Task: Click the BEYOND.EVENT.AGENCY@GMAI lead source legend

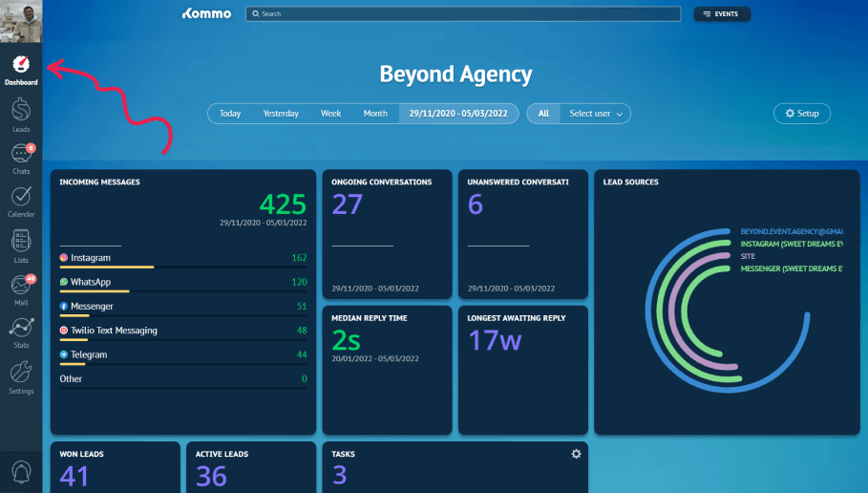Action: pyautogui.click(x=792, y=231)
